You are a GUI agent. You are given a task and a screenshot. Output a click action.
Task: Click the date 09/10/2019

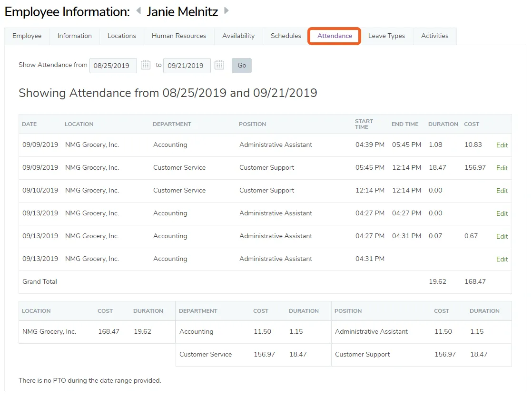pyautogui.click(x=40, y=191)
